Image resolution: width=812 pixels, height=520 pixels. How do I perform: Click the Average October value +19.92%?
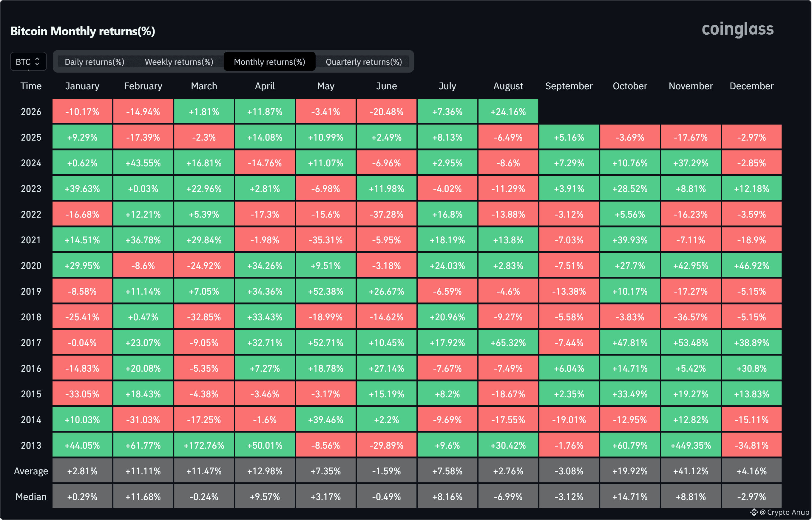point(630,470)
